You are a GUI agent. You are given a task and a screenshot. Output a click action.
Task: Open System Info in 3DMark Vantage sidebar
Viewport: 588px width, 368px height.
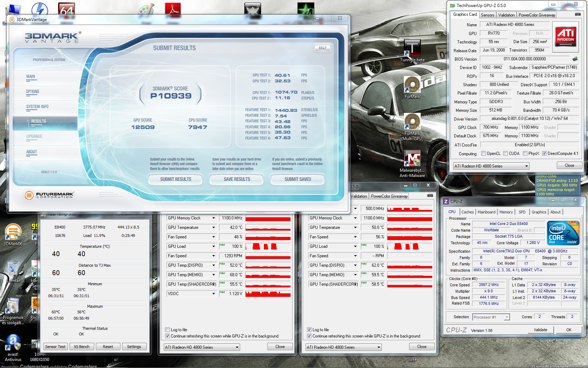(x=37, y=107)
